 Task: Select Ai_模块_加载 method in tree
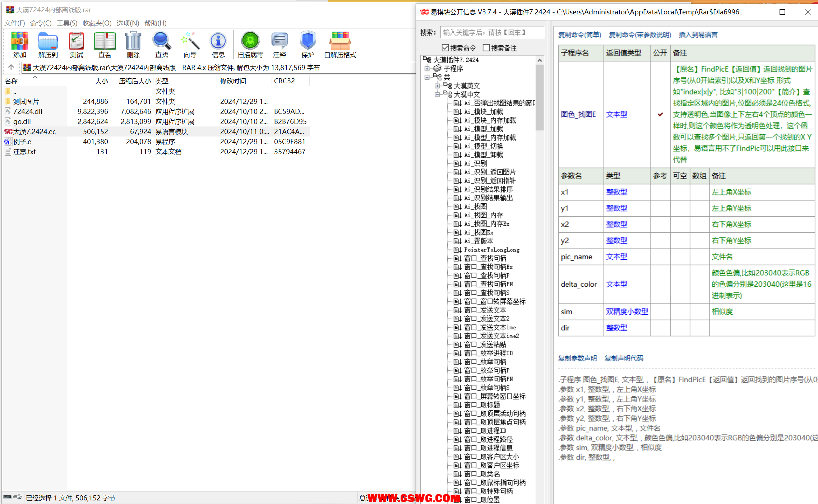pyautogui.click(x=483, y=111)
